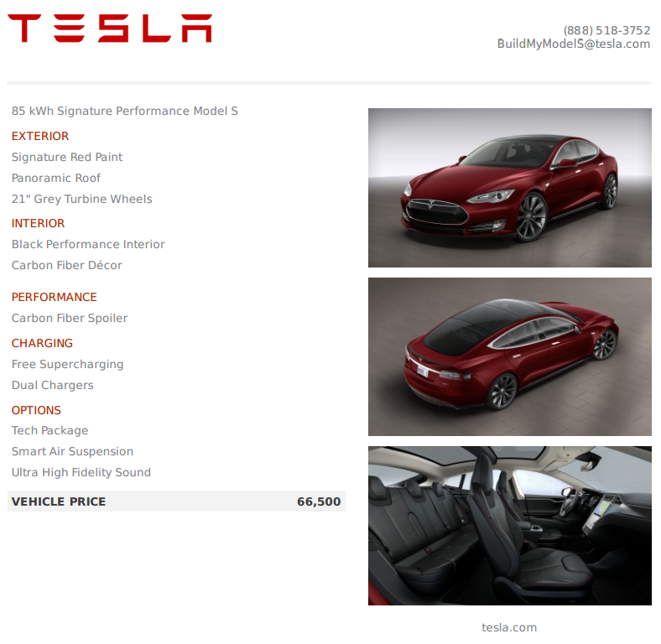Click the INTERIOR section heading
The height and width of the screenshot is (644, 661).
coord(38,223)
